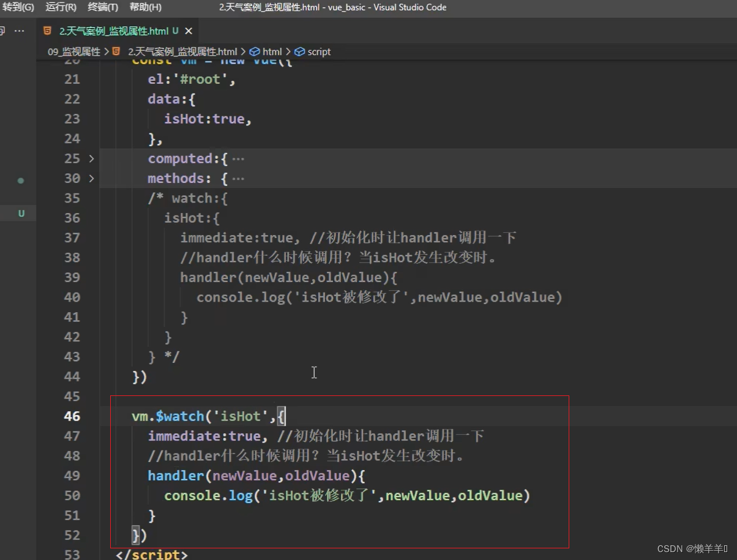
Task: Open the 帮助(H) menu
Action: tap(146, 7)
